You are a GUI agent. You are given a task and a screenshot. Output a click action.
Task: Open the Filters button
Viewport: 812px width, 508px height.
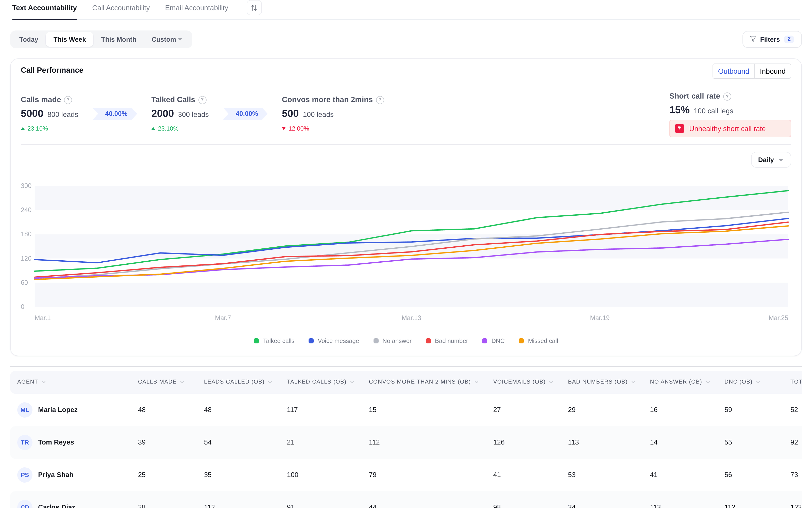772,39
